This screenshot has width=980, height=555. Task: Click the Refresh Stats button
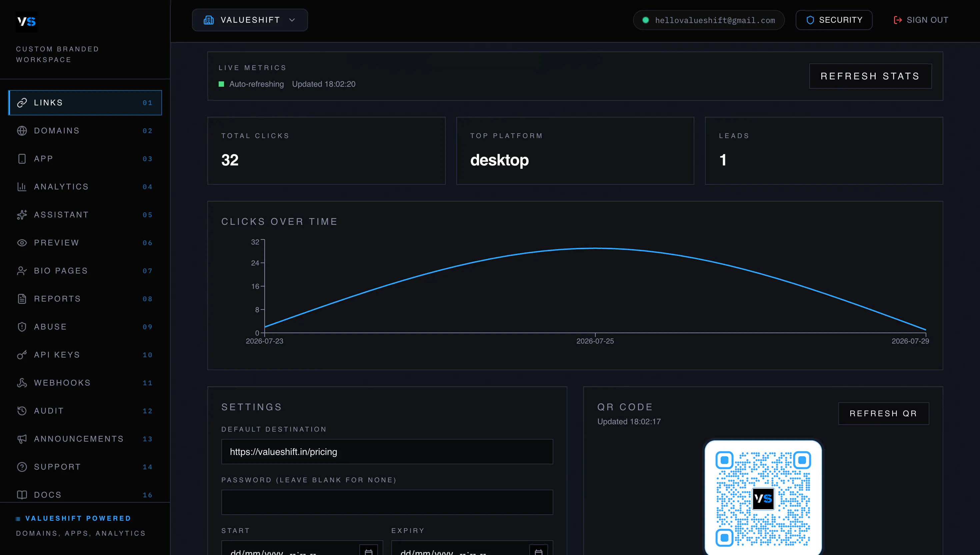click(870, 76)
